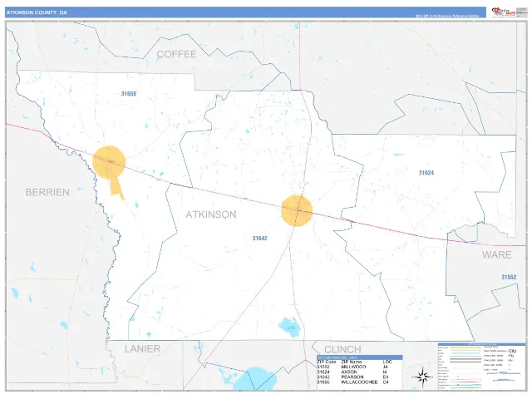Click the 'ZIP Code' column header
The width and height of the screenshot is (532, 399).
(327, 362)
